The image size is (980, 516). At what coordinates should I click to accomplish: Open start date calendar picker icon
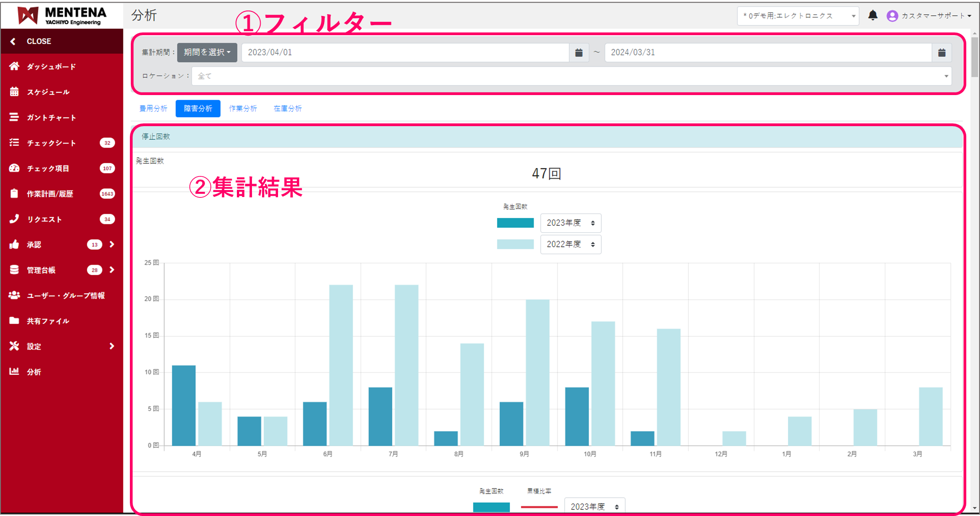pyautogui.click(x=578, y=53)
